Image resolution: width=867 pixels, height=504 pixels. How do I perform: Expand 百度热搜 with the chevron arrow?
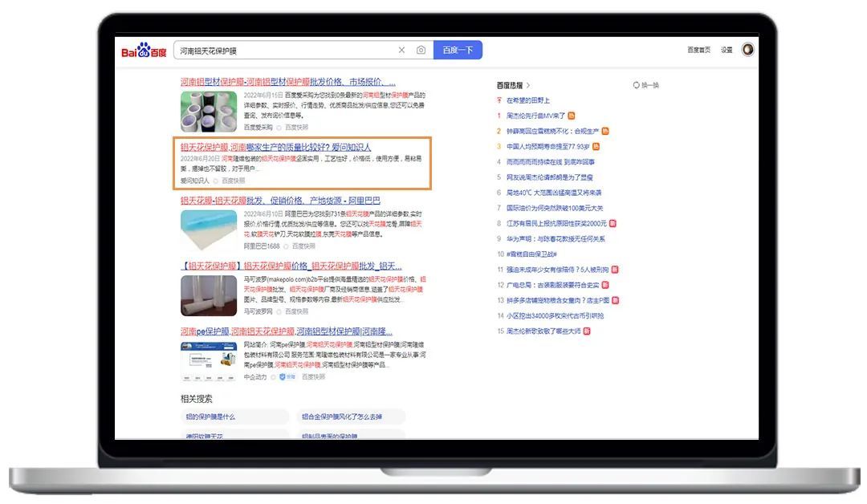[x=528, y=85]
